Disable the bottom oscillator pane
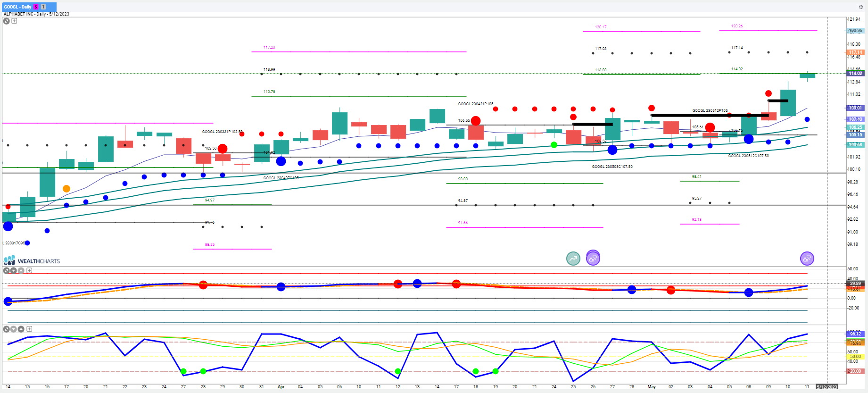 (7, 329)
